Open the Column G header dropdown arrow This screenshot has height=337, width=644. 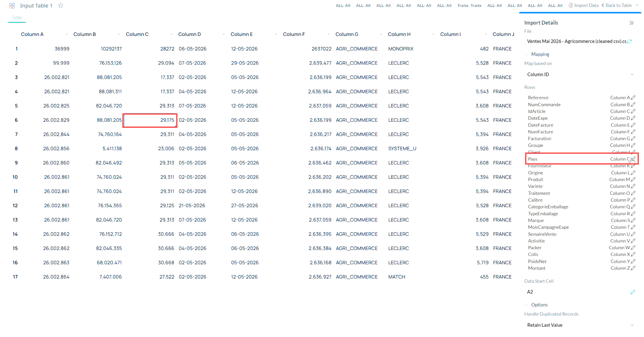click(381, 34)
